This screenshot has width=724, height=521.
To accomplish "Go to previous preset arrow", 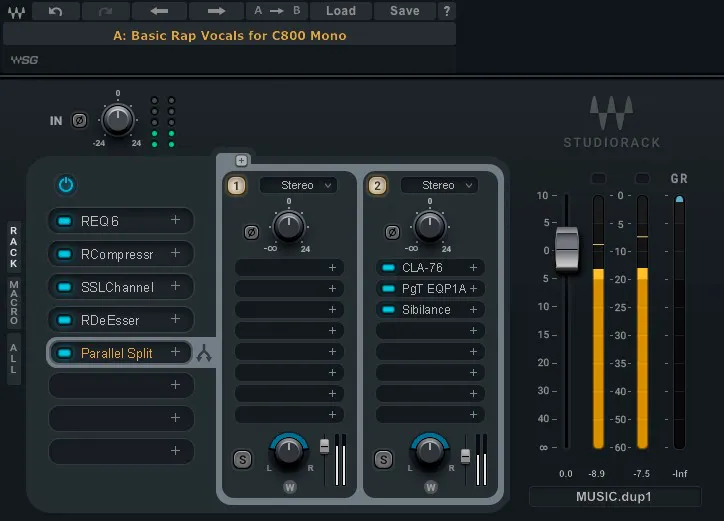I will coord(159,11).
